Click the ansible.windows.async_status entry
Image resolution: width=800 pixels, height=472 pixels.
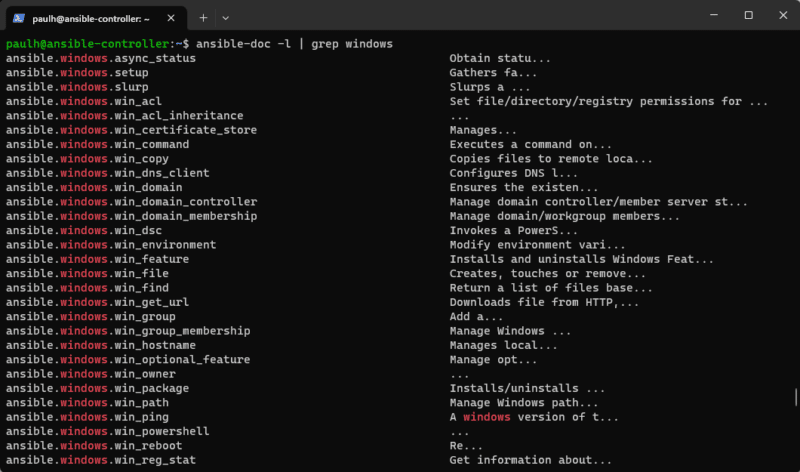101,58
